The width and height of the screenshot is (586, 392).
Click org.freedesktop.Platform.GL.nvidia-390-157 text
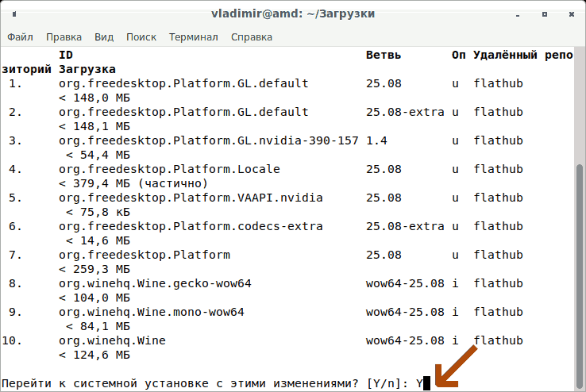pos(209,140)
